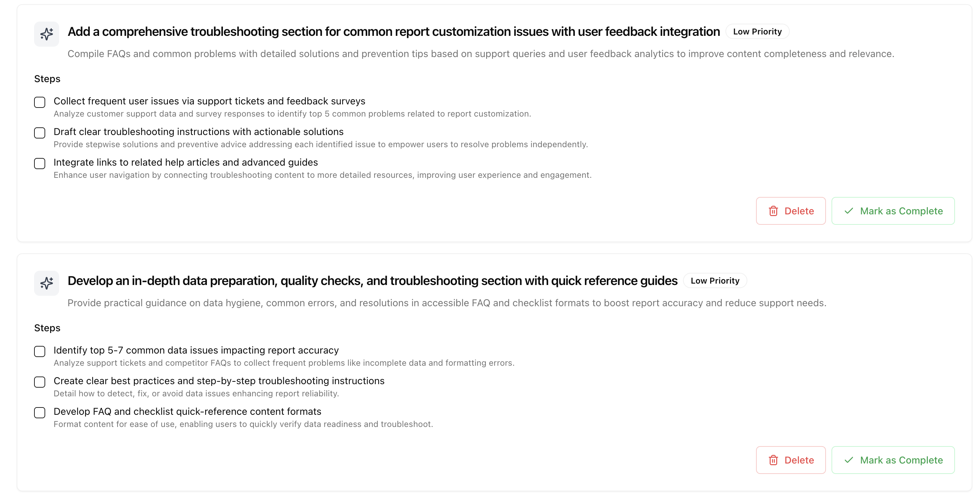Mark the report customization task as complete

[x=893, y=211]
